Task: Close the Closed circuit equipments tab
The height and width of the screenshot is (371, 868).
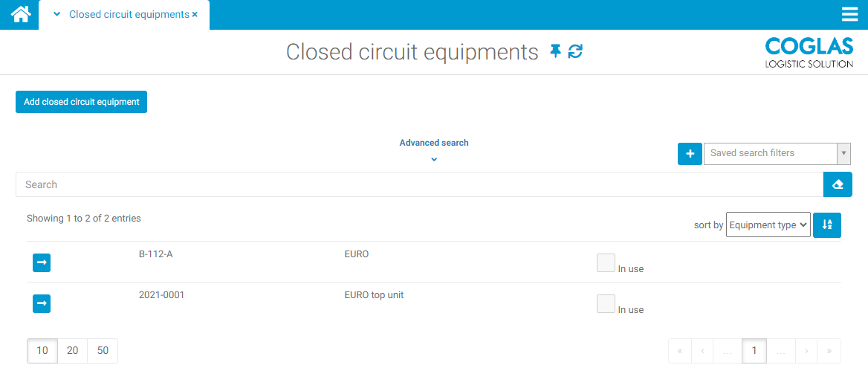Action: (195, 15)
